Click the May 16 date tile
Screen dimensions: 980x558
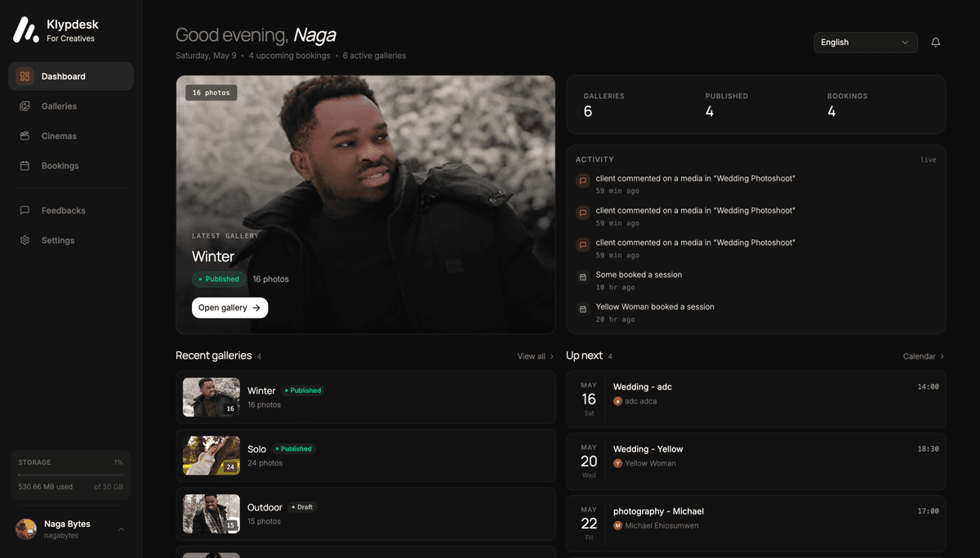point(589,400)
